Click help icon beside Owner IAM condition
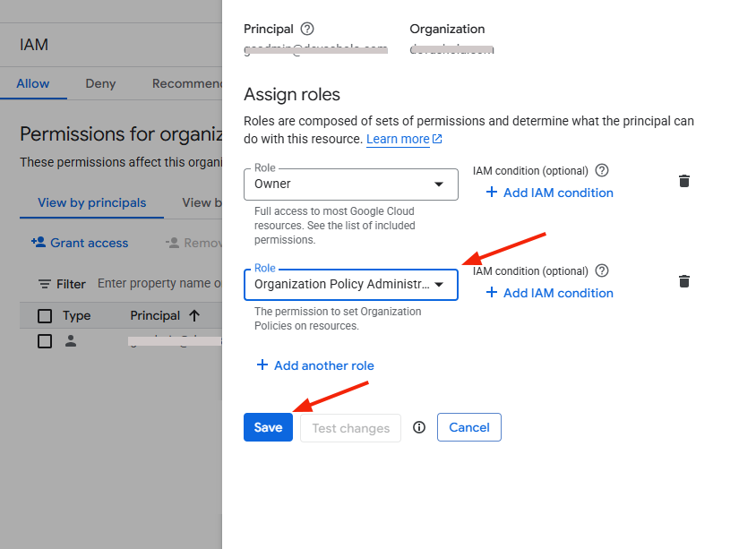Screen dimensions: 756x549 click(602, 170)
